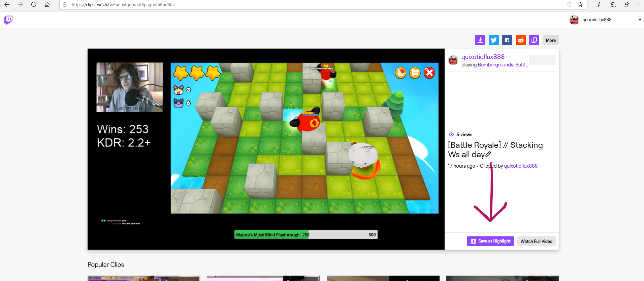Share clip on Twitter
Viewport: 644px width, 281px height.
[x=494, y=40]
